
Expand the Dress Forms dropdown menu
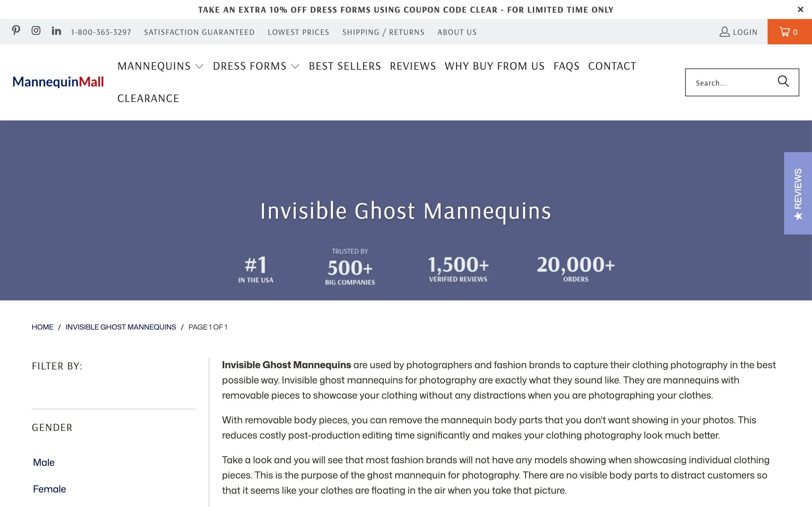tap(256, 66)
